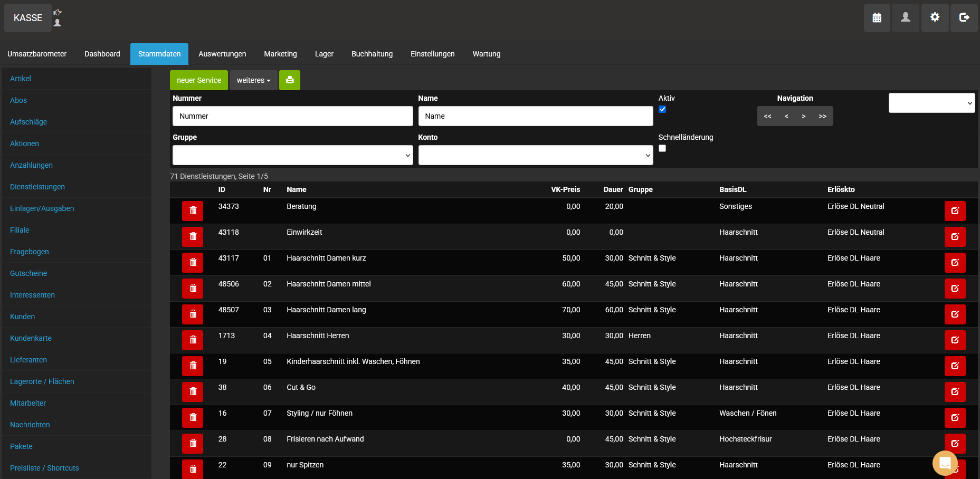
Task: Expand the Gruppe dropdown
Action: click(292, 155)
